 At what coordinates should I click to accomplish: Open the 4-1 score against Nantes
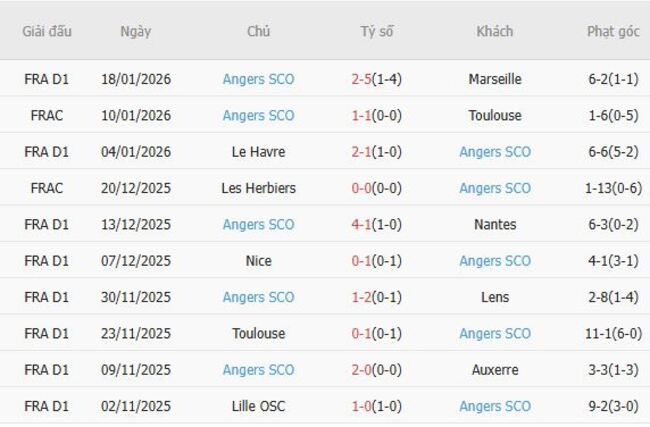[361, 224]
